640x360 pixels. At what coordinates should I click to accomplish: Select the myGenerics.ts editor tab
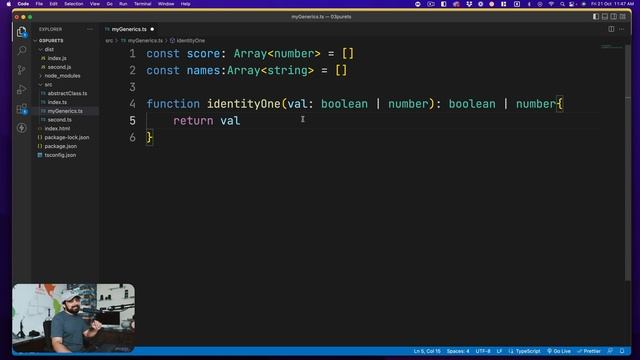tap(129, 29)
